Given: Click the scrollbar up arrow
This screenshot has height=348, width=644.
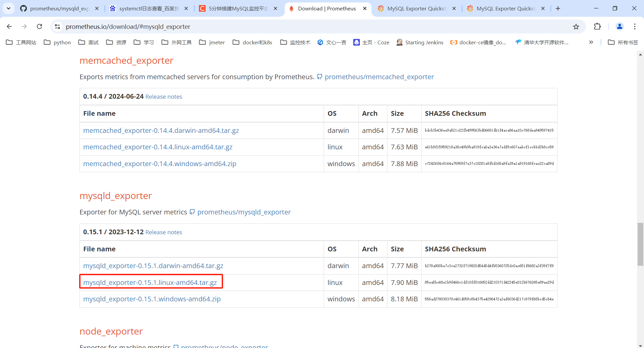Looking at the screenshot, I should pyautogui.click(x=640, y=54).
